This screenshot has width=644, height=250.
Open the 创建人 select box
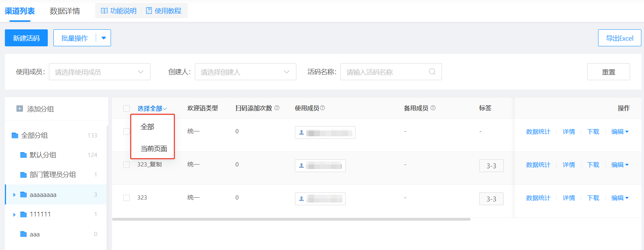[x=246, y=72]
